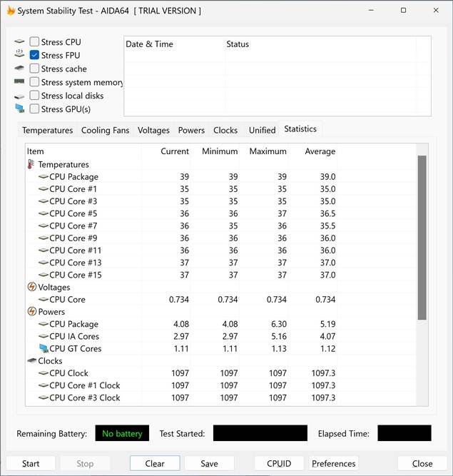Uncheck the Stress FPU checkbox
Screen dimensions: 453x476
(x=34, y=56)
